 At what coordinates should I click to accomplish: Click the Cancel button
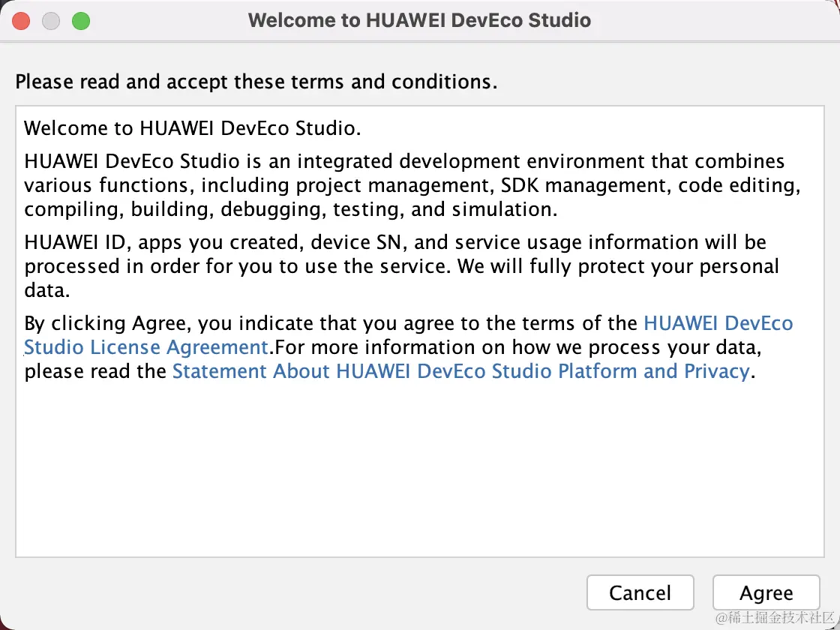(x=640, y=592)
